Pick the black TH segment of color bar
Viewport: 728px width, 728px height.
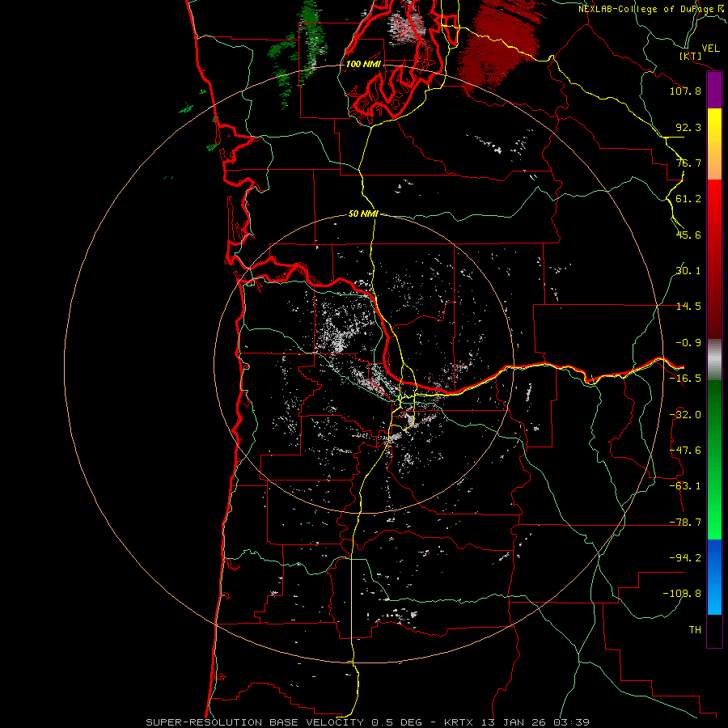pos(714,630)
